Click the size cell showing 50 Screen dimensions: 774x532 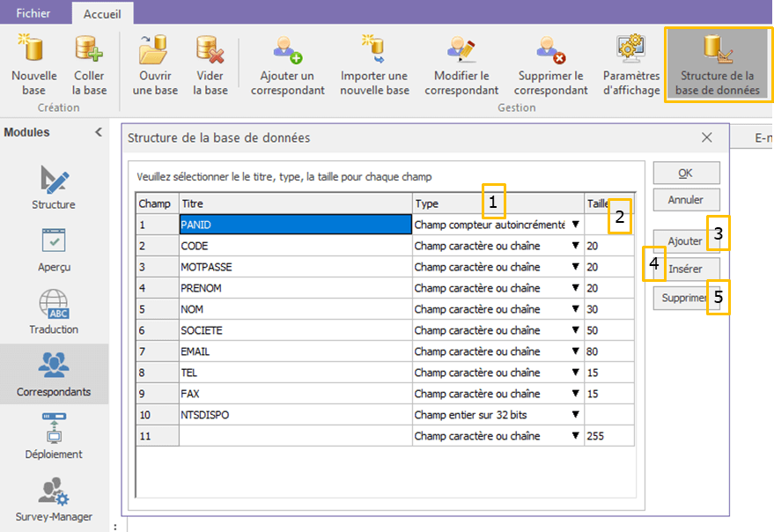coord(609,330)
